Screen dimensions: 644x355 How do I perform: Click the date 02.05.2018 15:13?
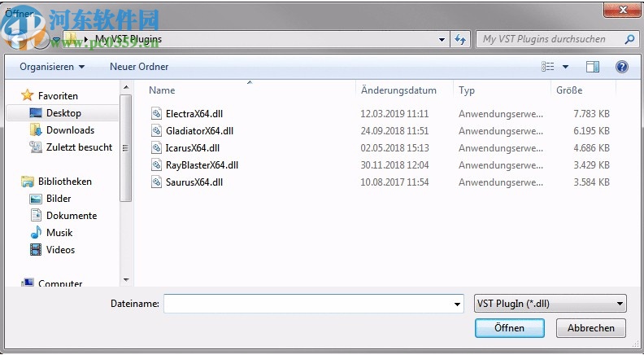[x=394, y=147]
